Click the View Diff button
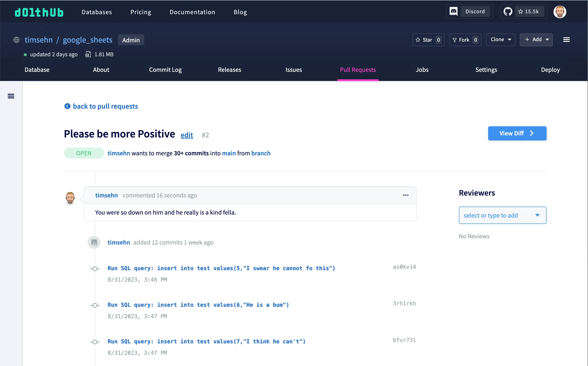 (517, 133)
